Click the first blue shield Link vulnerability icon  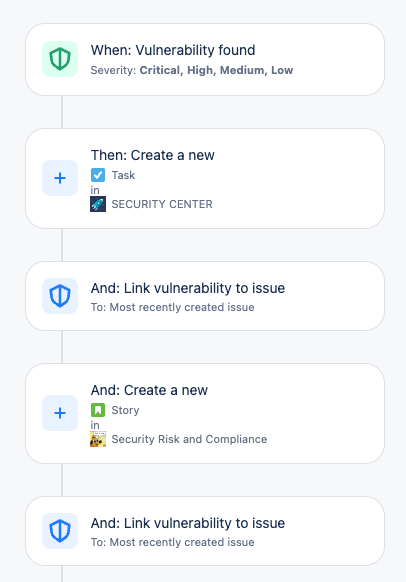coord(60,296)
